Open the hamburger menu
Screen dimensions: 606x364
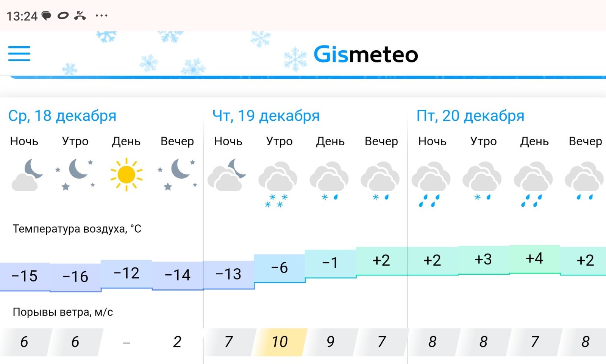tap(19, 53)
